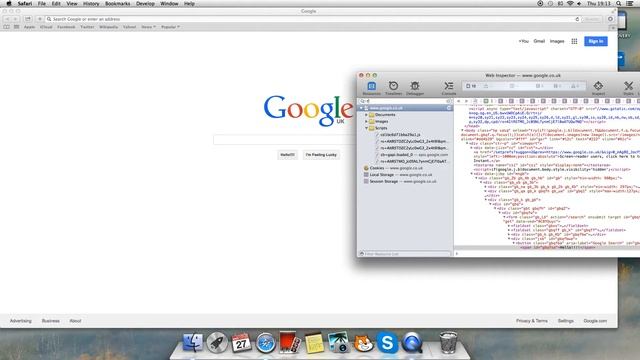Open the +You link
This screenshot has width=640, height=360.
pos(524,41)
